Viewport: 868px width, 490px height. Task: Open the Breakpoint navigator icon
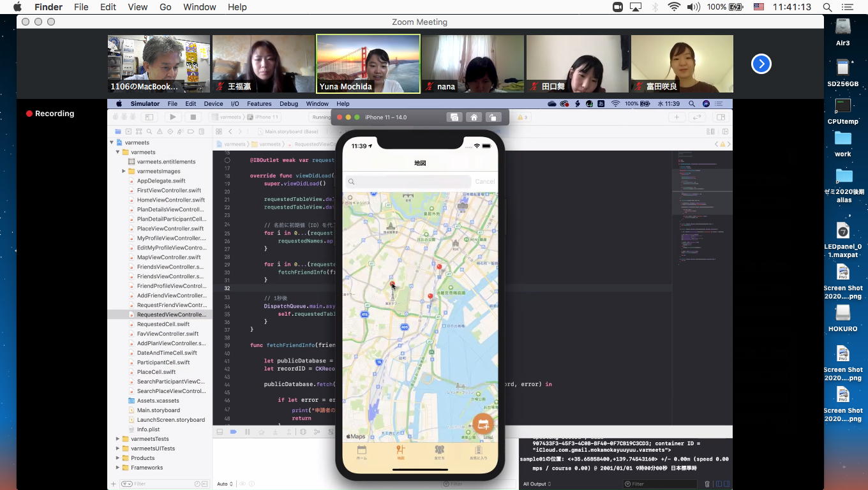coord(191,131)
